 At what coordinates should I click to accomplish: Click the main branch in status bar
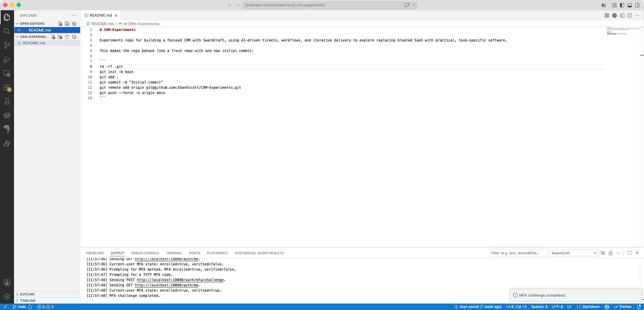tap(20, 307)
